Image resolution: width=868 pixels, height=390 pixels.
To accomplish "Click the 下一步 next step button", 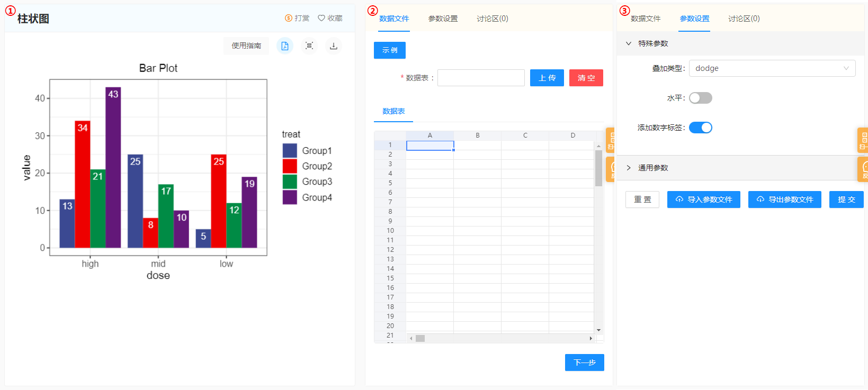I will coord(585,362).
